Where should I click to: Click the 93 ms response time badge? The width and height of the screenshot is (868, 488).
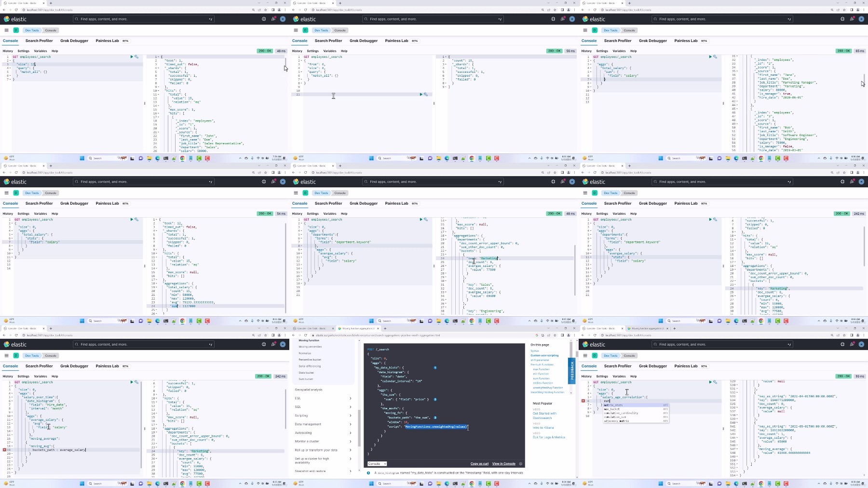[859, 376]
